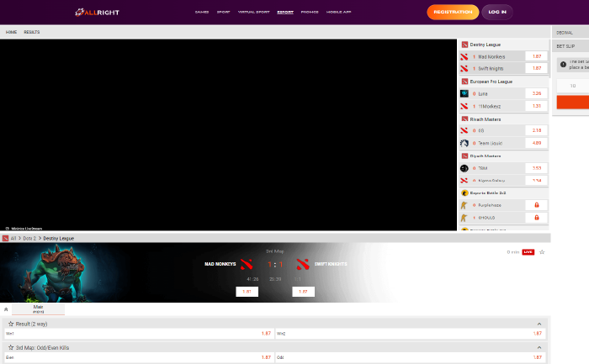589x364 pixels.
Task: Click the orange place bet button
Action: tap(573, 102)
